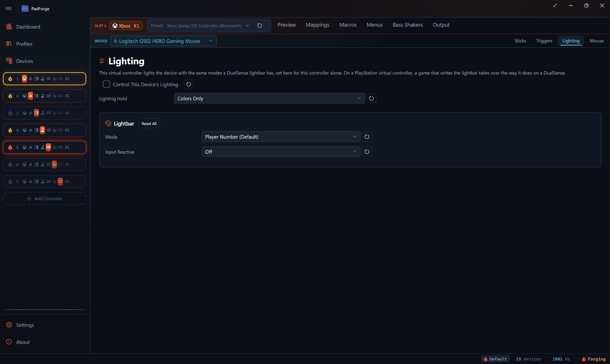Open the Logitech G502 device dropdown
Viewport: 610px width, 364px height.
(x=163, y=41)
